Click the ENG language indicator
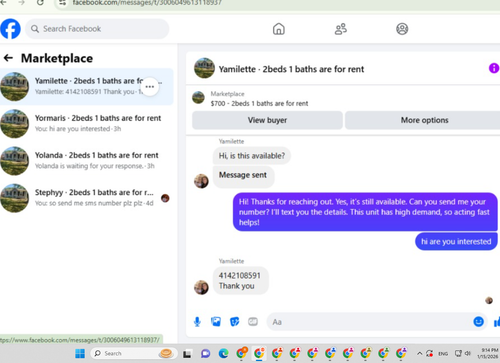Screen dimensions: 500x363 click(x=443, y=354)
